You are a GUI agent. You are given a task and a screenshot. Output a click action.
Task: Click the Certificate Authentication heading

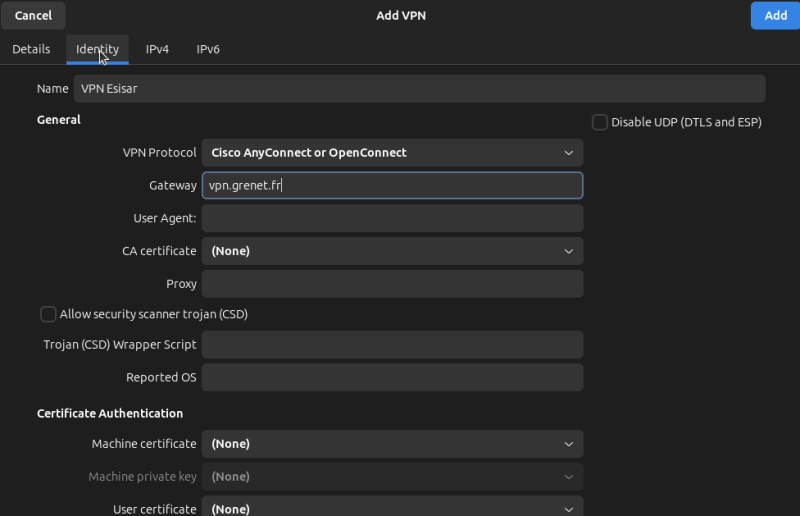(110, 413)
